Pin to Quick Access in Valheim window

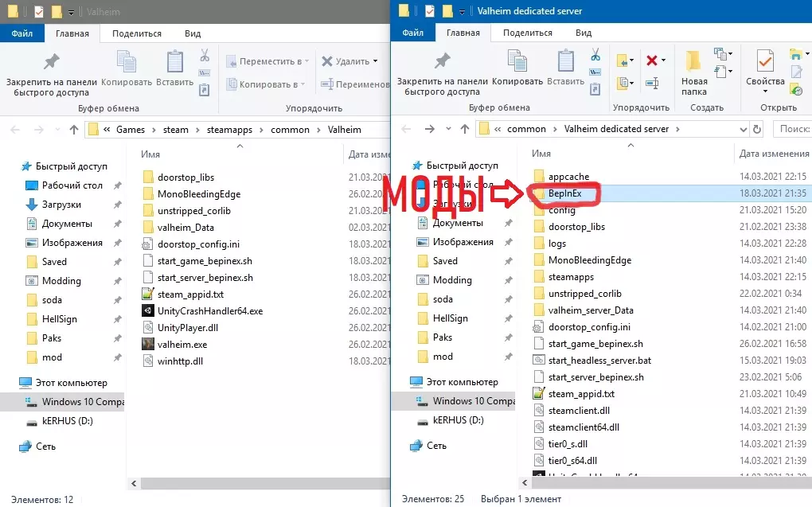51,74
